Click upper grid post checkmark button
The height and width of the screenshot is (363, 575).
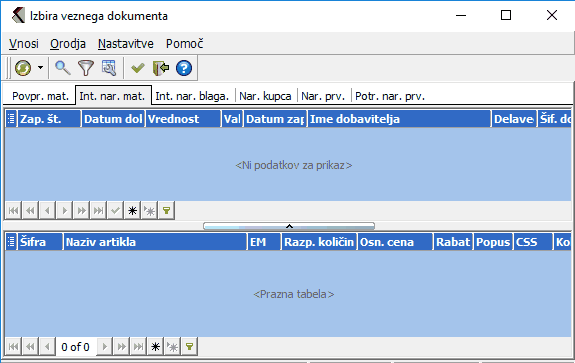(116, 210)
